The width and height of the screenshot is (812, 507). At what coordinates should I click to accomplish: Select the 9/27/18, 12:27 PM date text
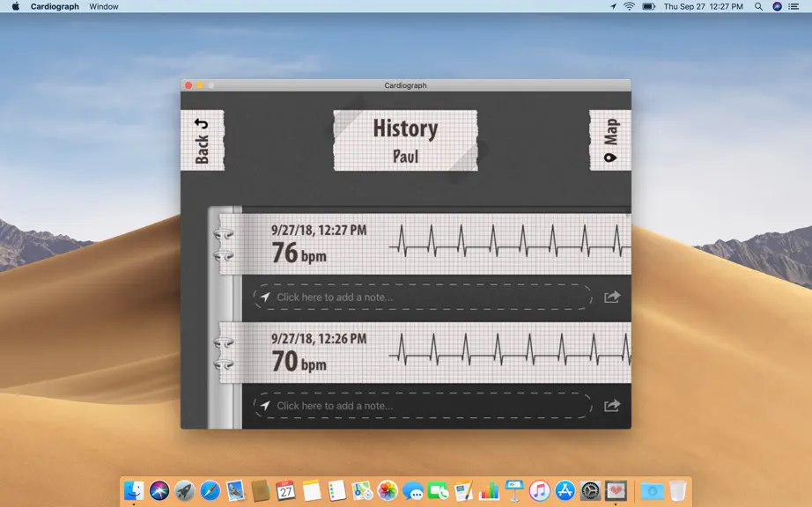point(319,231)
